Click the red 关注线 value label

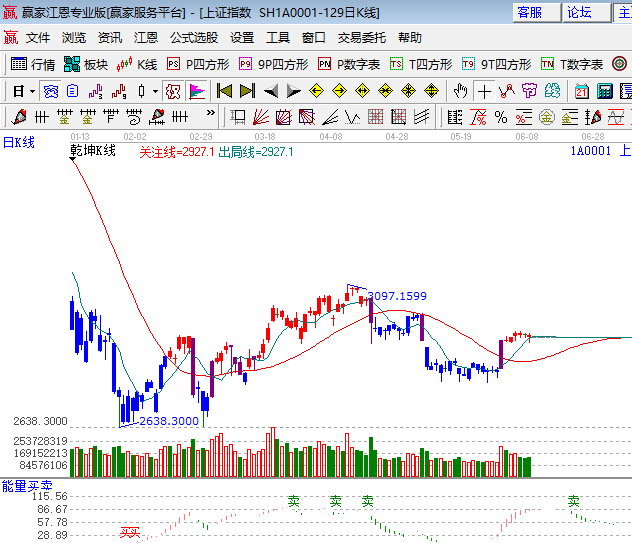pyautogui.click(x=176, y=152)
